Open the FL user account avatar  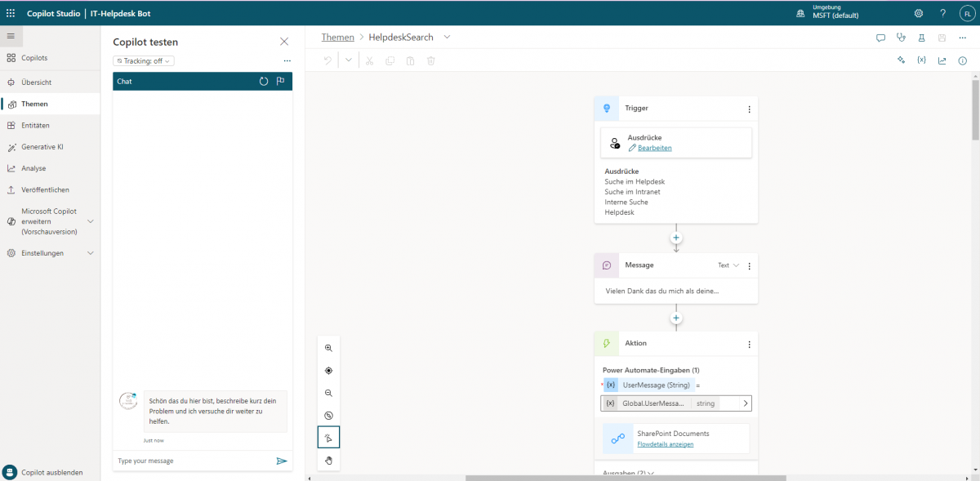[966, 13]
